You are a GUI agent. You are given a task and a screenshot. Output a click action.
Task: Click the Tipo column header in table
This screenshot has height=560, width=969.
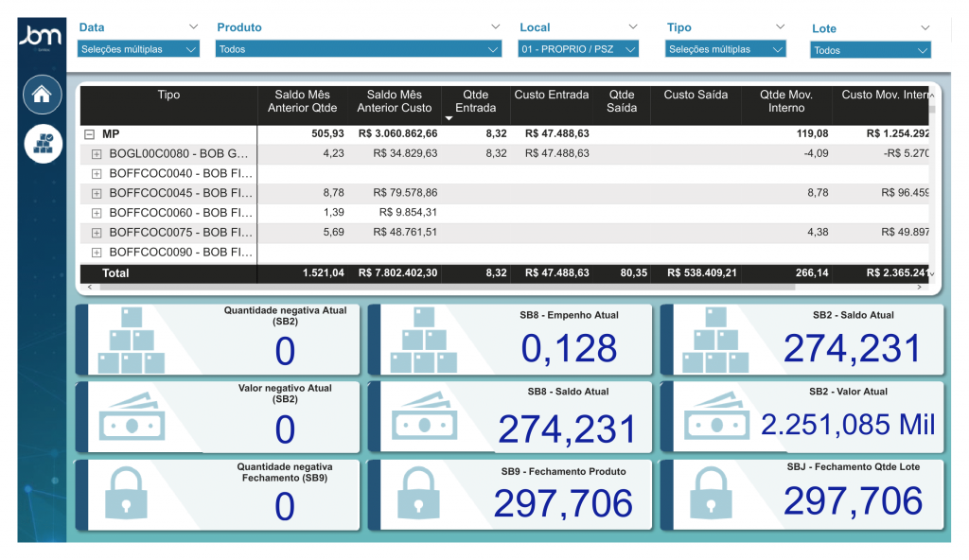pyautogui.click(x=168, y=96)
